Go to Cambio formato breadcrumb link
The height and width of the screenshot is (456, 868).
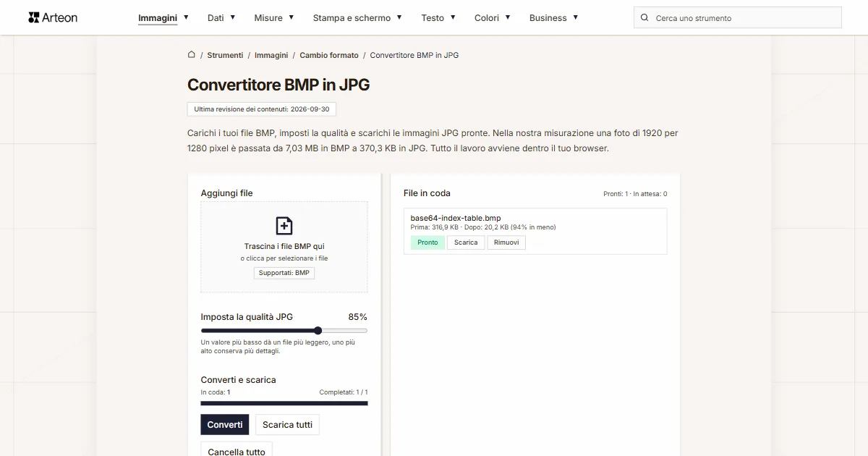329,55
